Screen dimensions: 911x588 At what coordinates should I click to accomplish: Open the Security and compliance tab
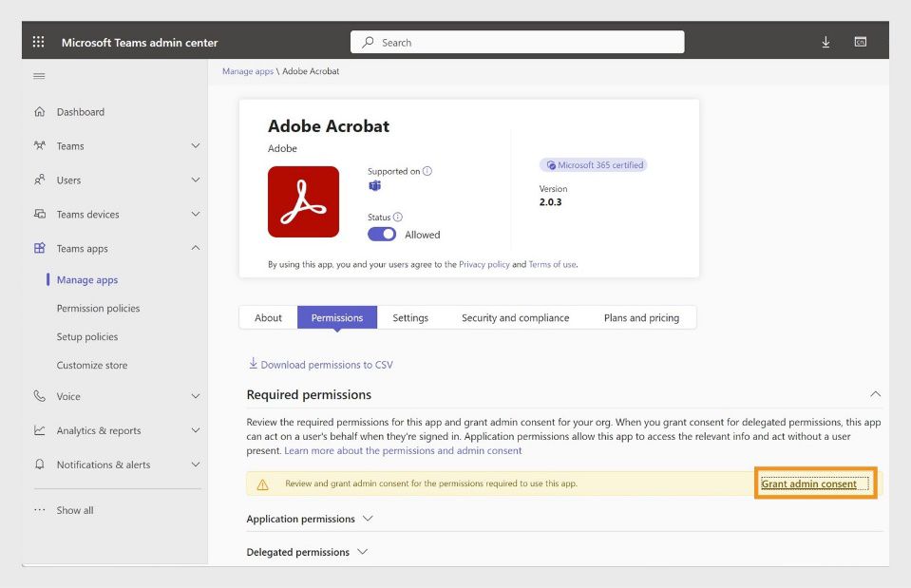pos(516,317)
